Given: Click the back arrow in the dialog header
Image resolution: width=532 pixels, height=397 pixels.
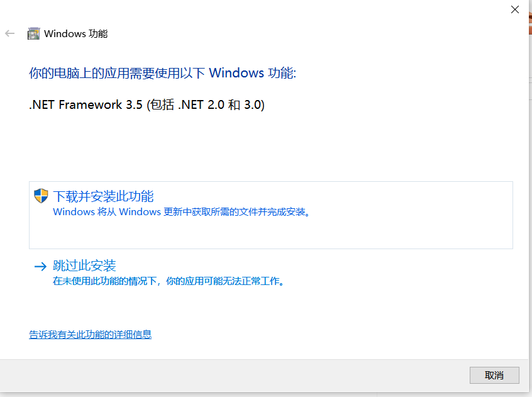Looking at the screenshot, I should pos(9,33).
